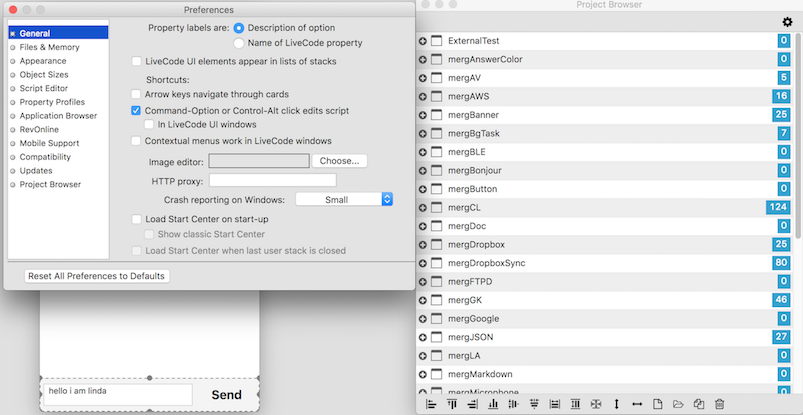This screenshot has width=803, height=415.
Task: Click the trash icon in Project Browser
Action: (719, 404)
